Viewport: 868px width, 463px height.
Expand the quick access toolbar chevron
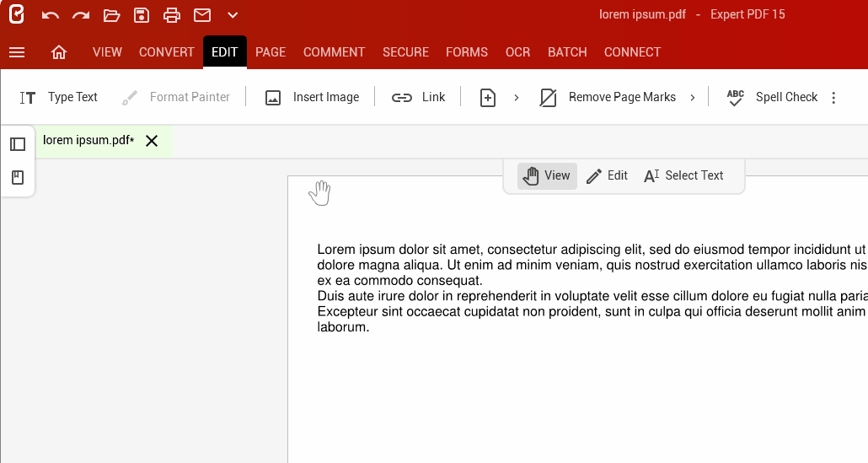point(233,15)
